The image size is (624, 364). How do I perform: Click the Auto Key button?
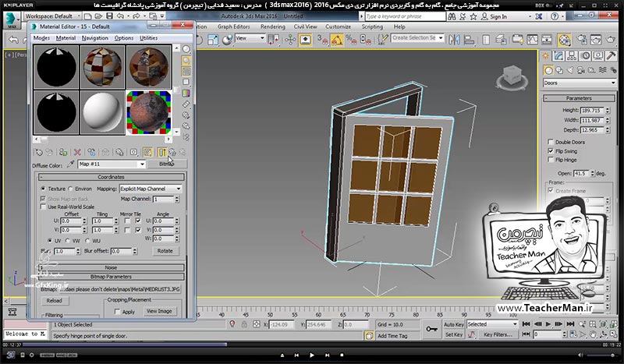coord(454,324)
